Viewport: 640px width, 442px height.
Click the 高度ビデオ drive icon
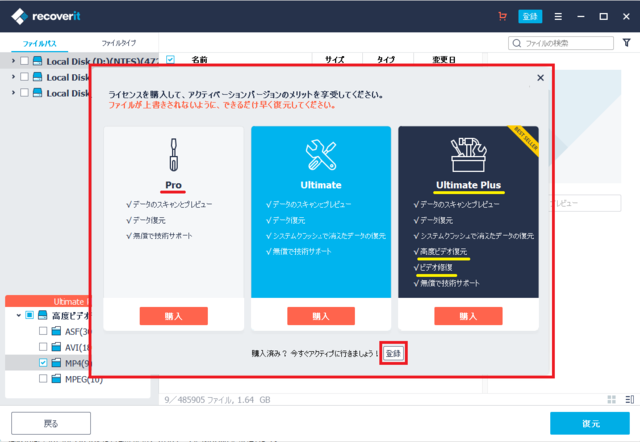42,315
